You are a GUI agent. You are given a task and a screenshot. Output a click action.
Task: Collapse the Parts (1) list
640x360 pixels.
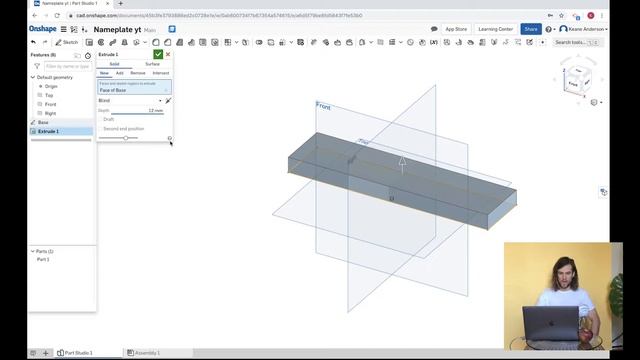pos(33,251)
